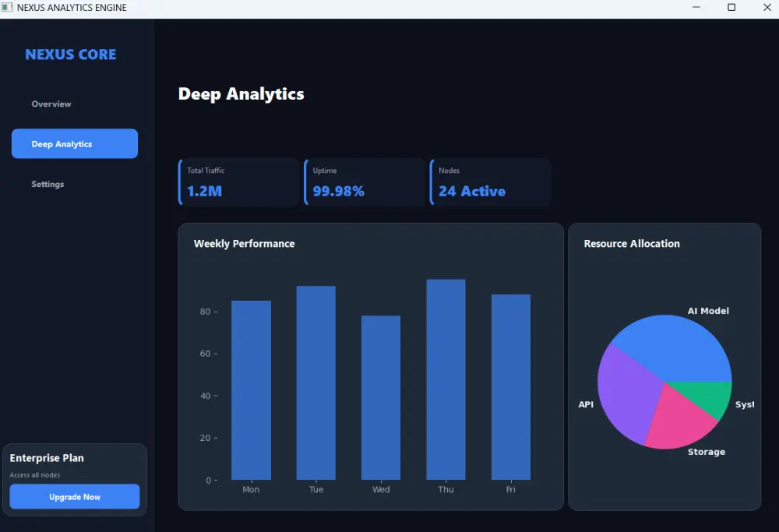This screenshot has width=779, height=532.
Task: Click the 'API' pie label
Action: [x=586, y=404]
